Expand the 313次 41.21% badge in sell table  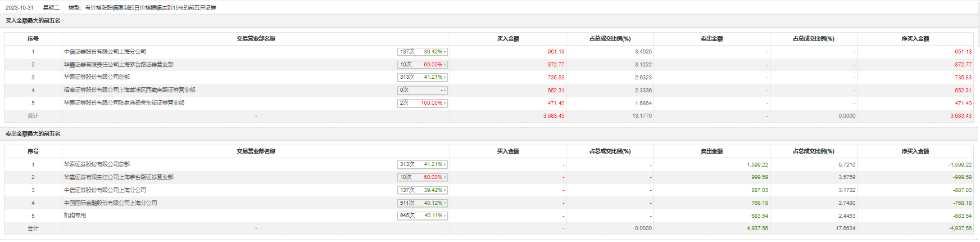(422, 164)
